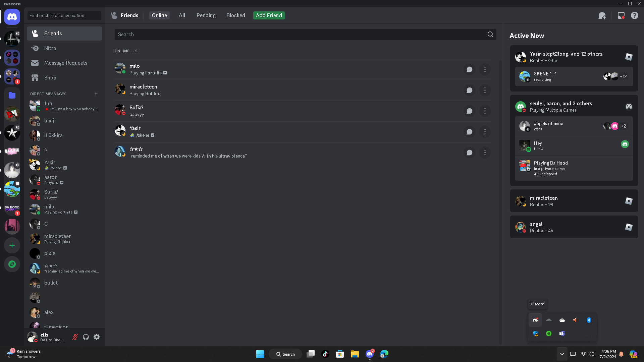Open more options menu for Yasir
This screenshot has width=644, height=362.
coord(485,132)
